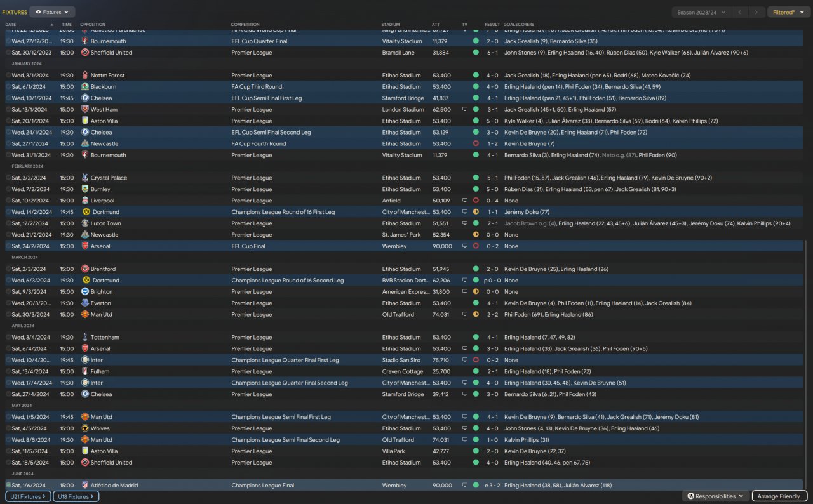Image resolution: width=813 pixels, height=504 pixels.
Task: Sort fixtures by the DATE column header
Action: 11,25
